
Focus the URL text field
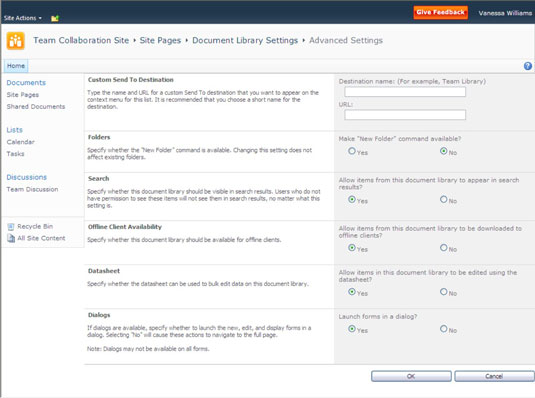(x=405, y=115)
